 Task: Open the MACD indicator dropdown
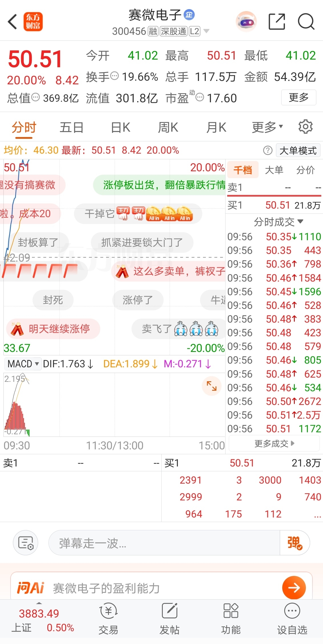[x=23, y=364]
